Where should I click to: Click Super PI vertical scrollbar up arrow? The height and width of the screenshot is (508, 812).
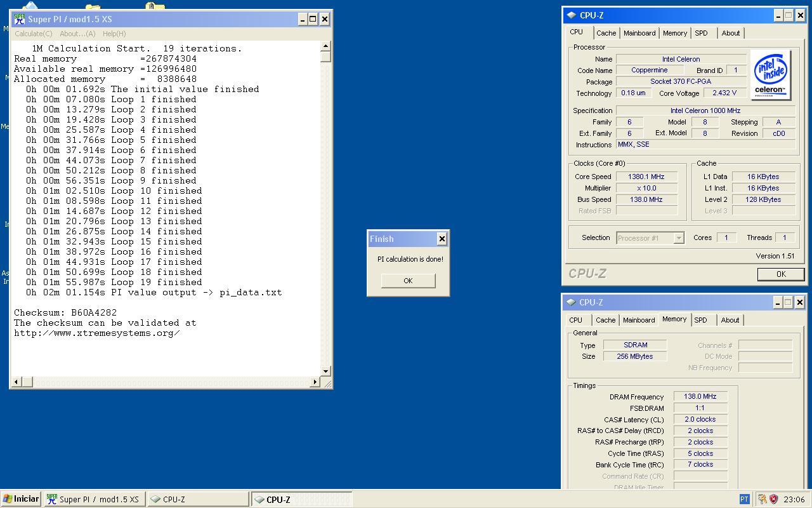(x=326, y=46)
